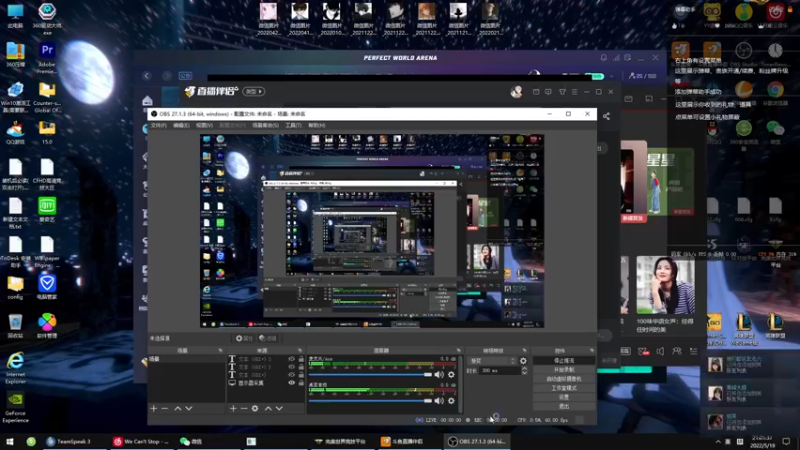Viewport: 800px width, 450px height.
Task: Toggle visibility of 显示器采集 source
Action: click(x=291, y=383)
